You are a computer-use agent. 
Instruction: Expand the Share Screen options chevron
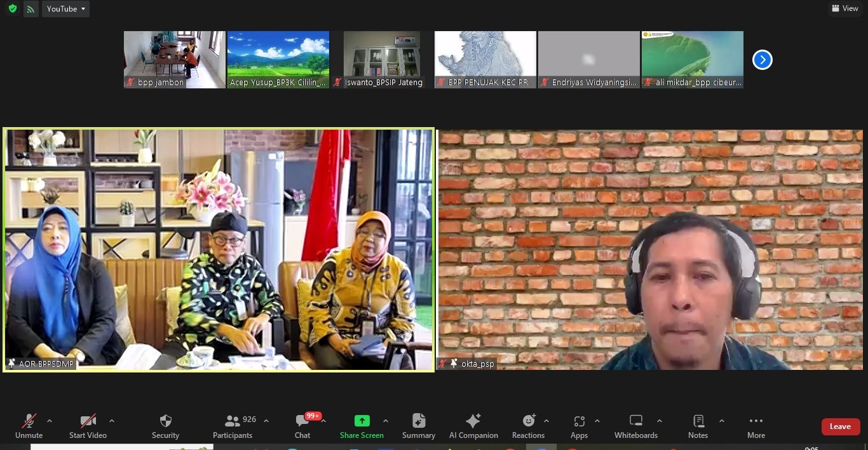pos(386,420)
